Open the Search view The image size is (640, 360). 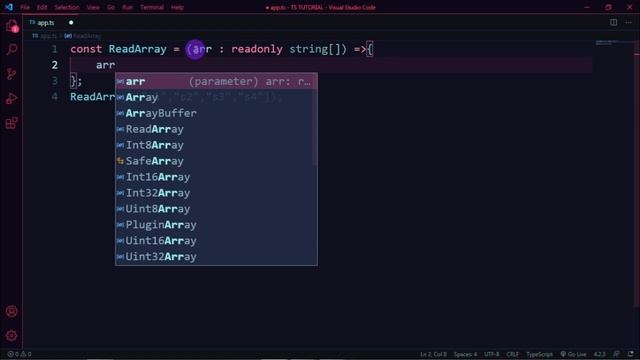click(x=12, y=50)
